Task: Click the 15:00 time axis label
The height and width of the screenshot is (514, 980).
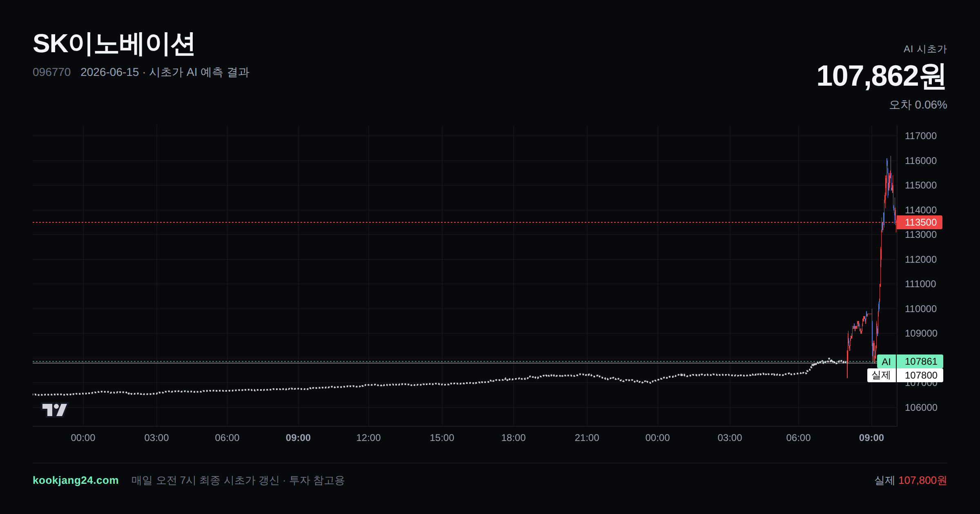Action: [442, 438]
